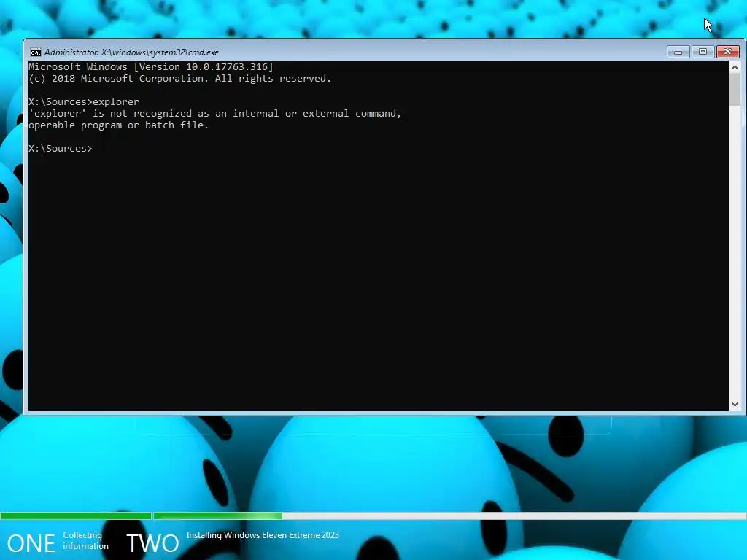Click the first setup progress bar segment
Image resolution: width=747 pixels, height=560 pixels.
coord(76,516)
